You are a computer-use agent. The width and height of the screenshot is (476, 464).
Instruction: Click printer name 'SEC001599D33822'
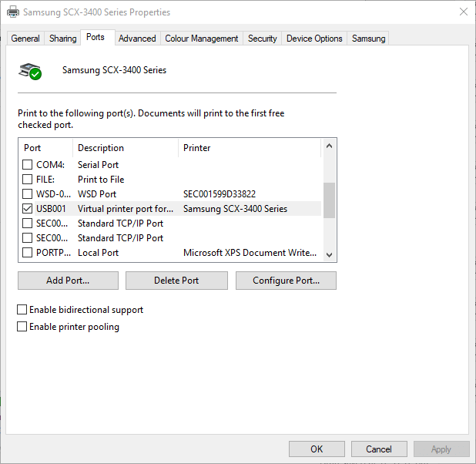pos(220,194)
